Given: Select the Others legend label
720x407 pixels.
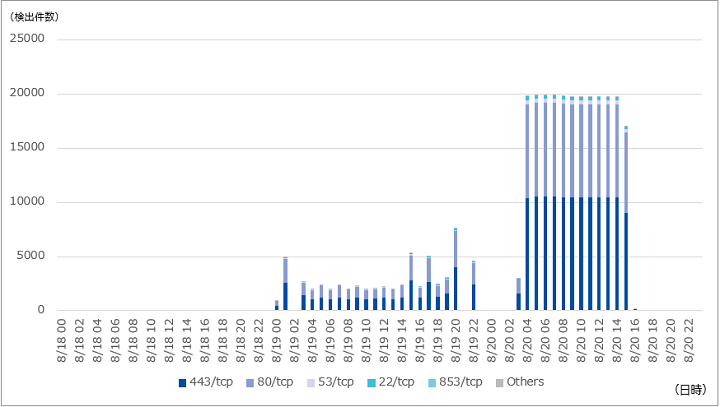Looking at the screenshot, I should click(x=525, y=382).
